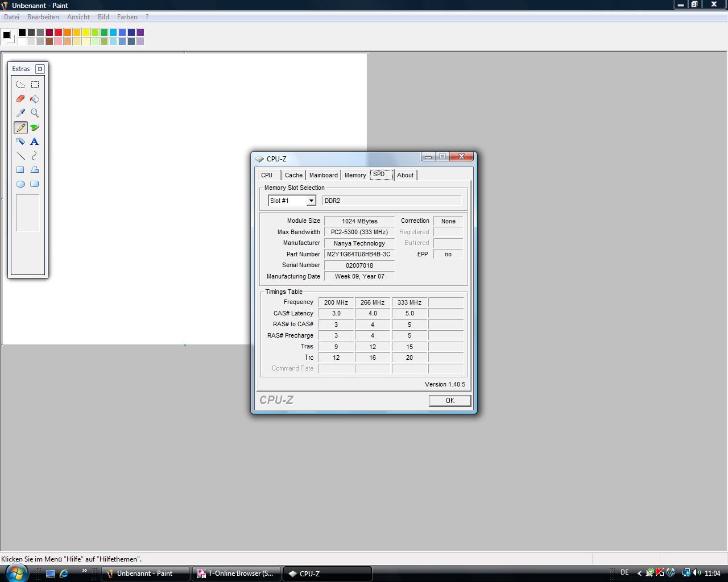This screenshot has height=582, width=728.
Task: Click the foreground/background color indicator box
Action: pos(7,36)
